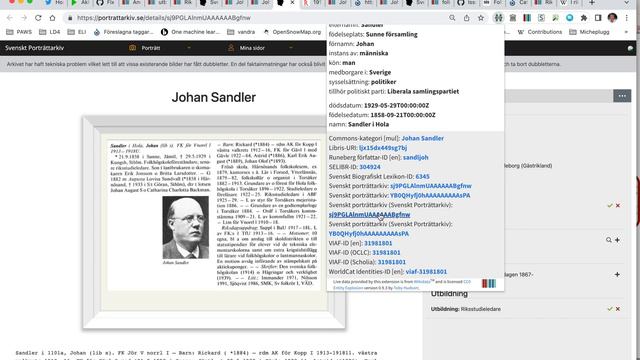Open the OpenSnowMap.org bookmark

292,32
